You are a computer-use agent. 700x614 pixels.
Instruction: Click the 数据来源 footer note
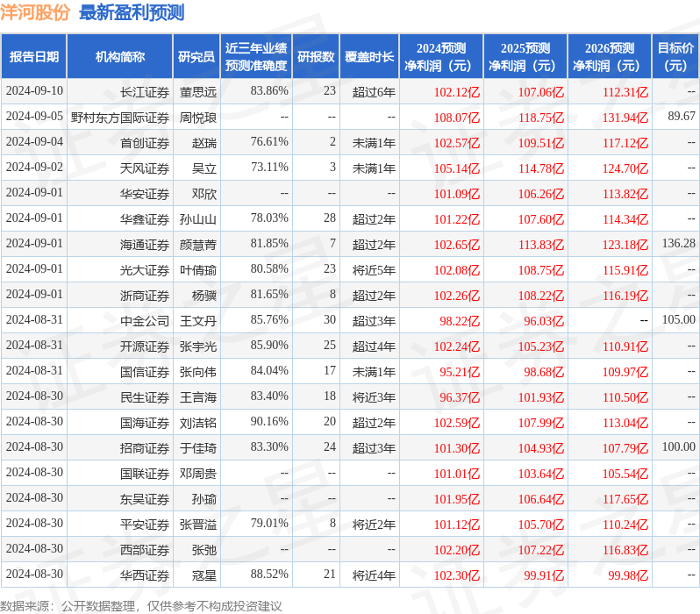[141, 606]
